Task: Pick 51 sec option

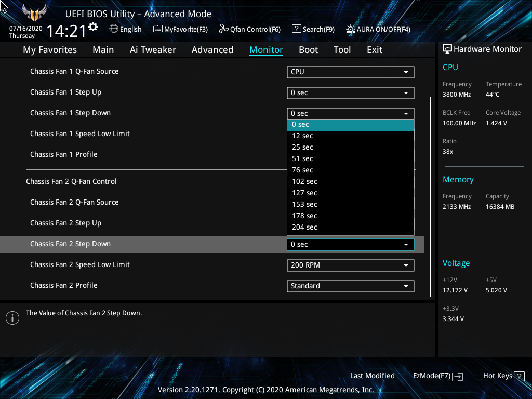Action: point(351,159)
